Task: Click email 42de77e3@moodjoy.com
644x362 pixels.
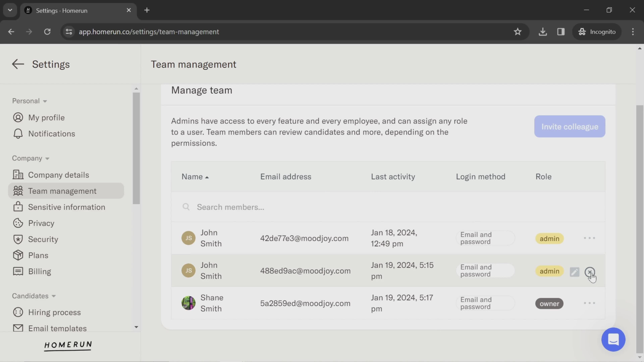Action: [304, 238]
